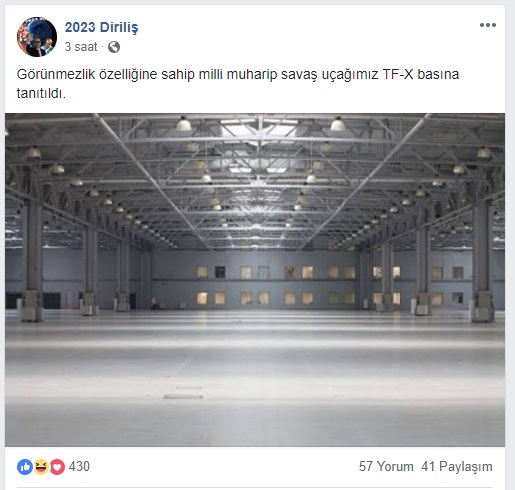The width and height of the screenshot is (515, 490).
Task: Open the empty hangar photo
Action: coord(255,280)
